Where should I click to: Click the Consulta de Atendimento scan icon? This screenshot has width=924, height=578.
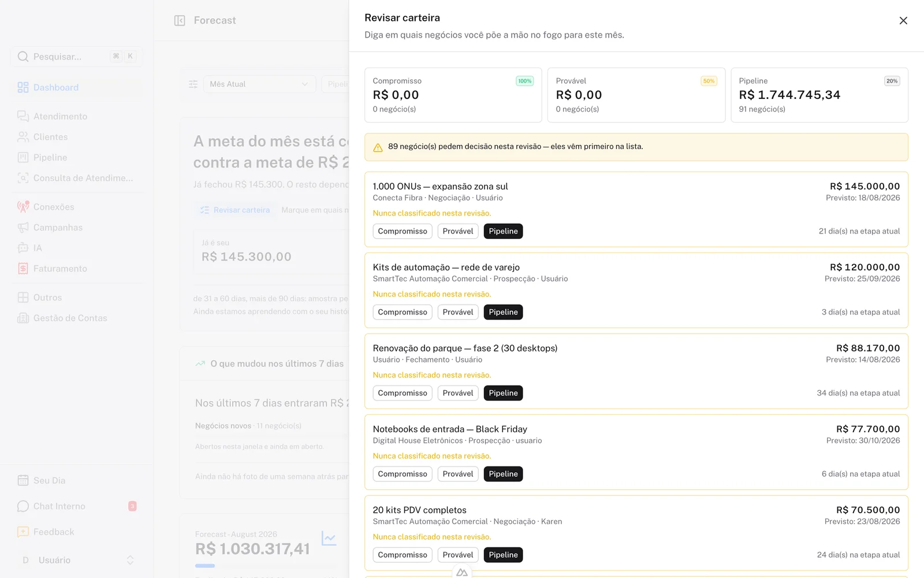pyautogui.click(x=23, y=178)
